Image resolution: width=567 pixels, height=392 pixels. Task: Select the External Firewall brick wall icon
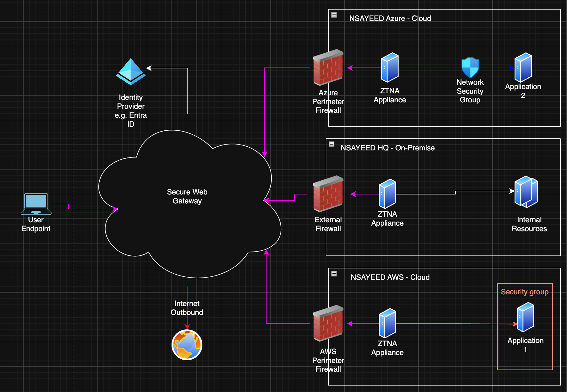click(x=328, y=194)
